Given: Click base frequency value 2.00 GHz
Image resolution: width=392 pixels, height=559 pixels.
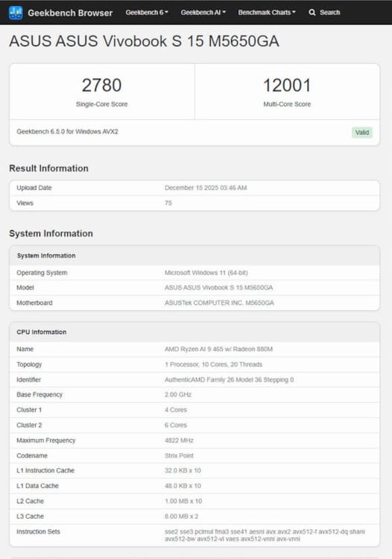Looking at the screenshot, I should pyautogui.click(x=178, y=394).
